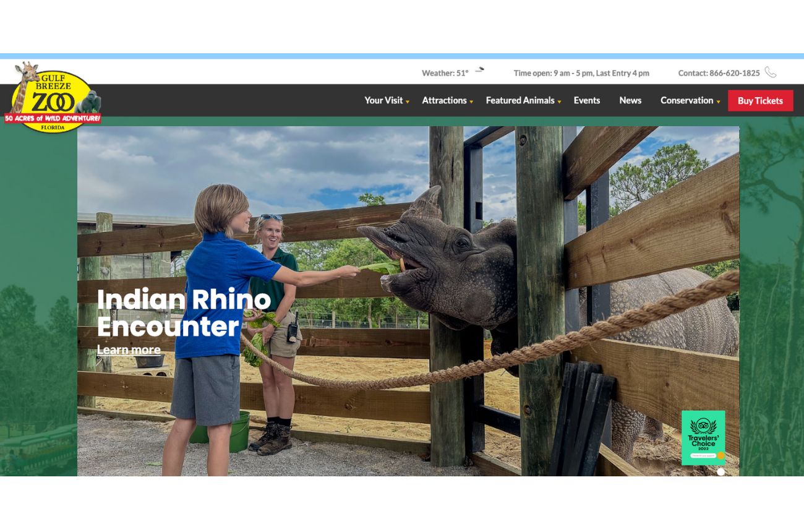Click the orange dot on the Travelers' Choice badge
804x532 pixels.
[721, 456]
